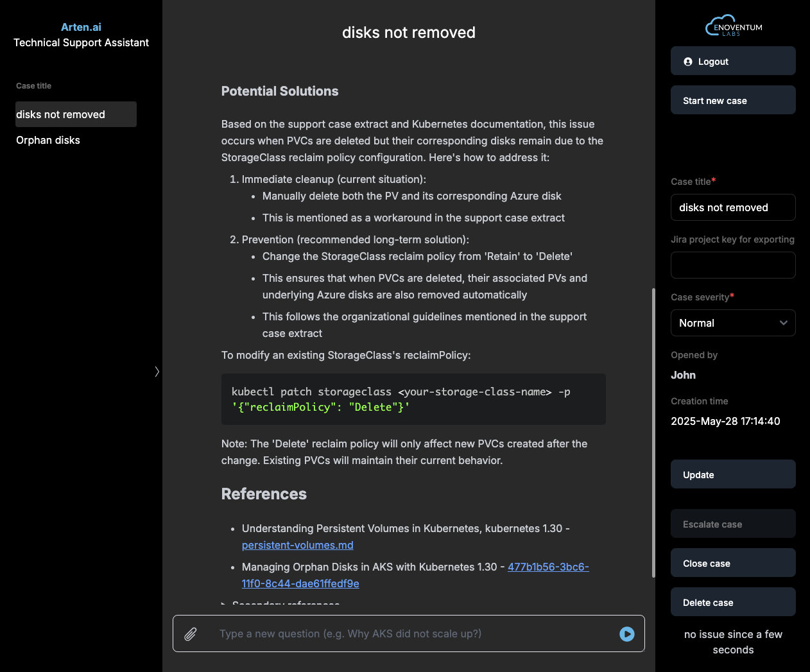The width and height of the screenshot is (810, 672).
Task: Click the Escalate case button
Action: click(733, 524)
